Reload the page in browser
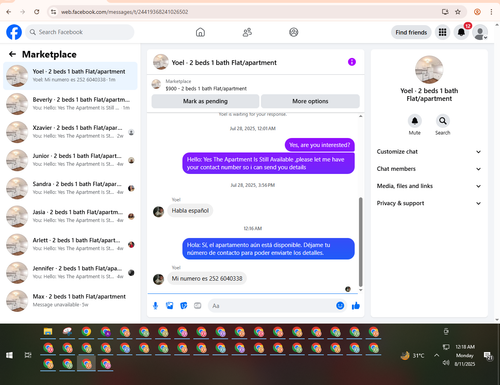 37,12
